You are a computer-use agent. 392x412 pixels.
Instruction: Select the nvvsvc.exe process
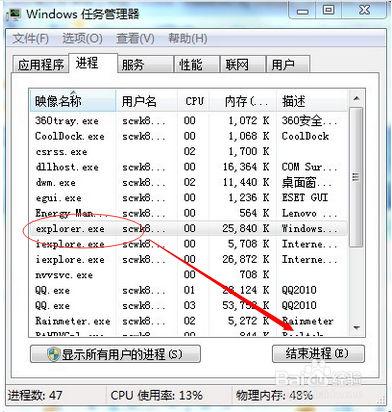(x=189, y=275)
